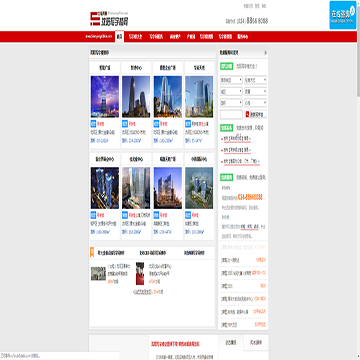The width and height of the screenshot is (360, 360).
Task: Open left dropdown in second filter row
Action: 231,91
